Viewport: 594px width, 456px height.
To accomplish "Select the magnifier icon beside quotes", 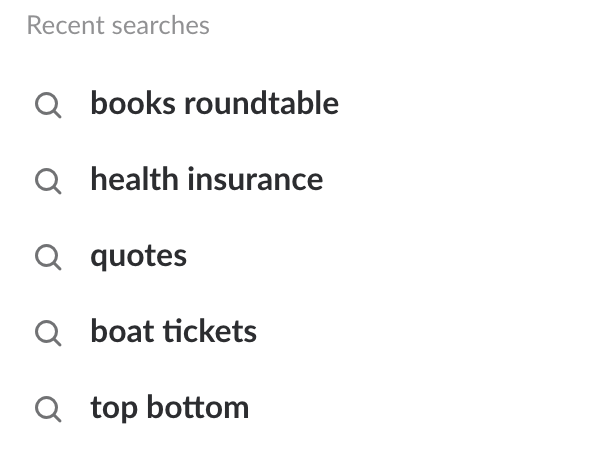I will coord(48,257).
